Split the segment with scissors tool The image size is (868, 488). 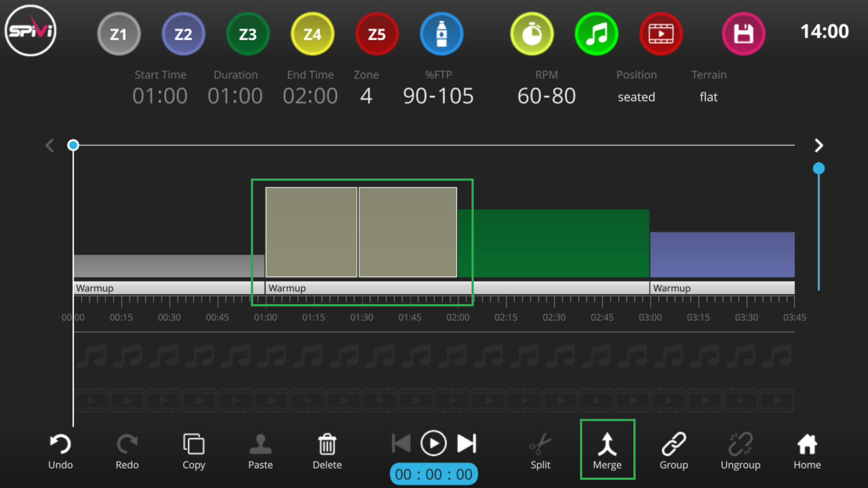point(540,451)
